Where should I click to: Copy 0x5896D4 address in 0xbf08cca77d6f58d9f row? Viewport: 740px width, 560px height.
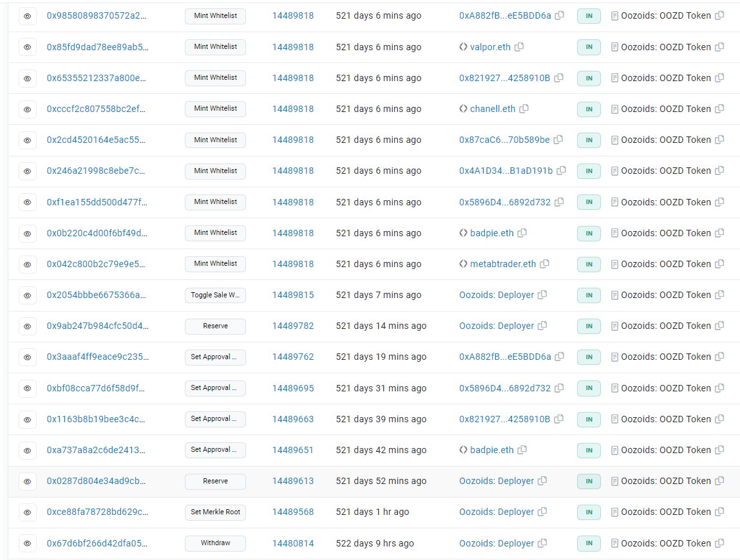[559, 387]
